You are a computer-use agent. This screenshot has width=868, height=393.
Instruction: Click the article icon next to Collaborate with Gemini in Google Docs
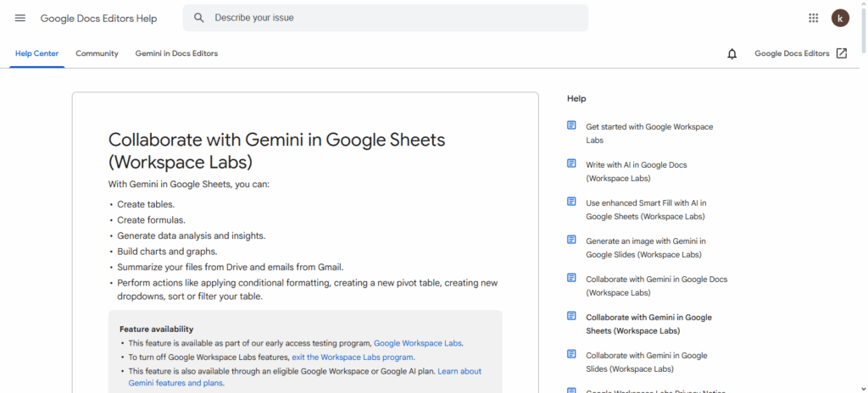coord(572,278)
